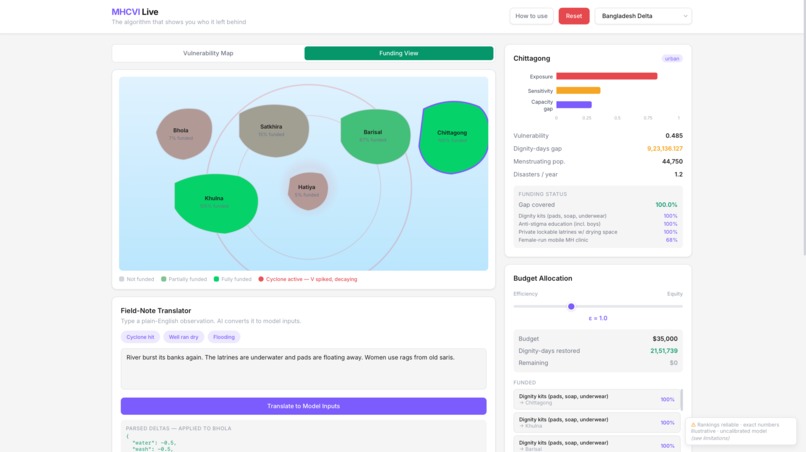Click the Partially funded legend swatch
The width and height of the screenshot is (806, 452).
click(x=163, y=279)
